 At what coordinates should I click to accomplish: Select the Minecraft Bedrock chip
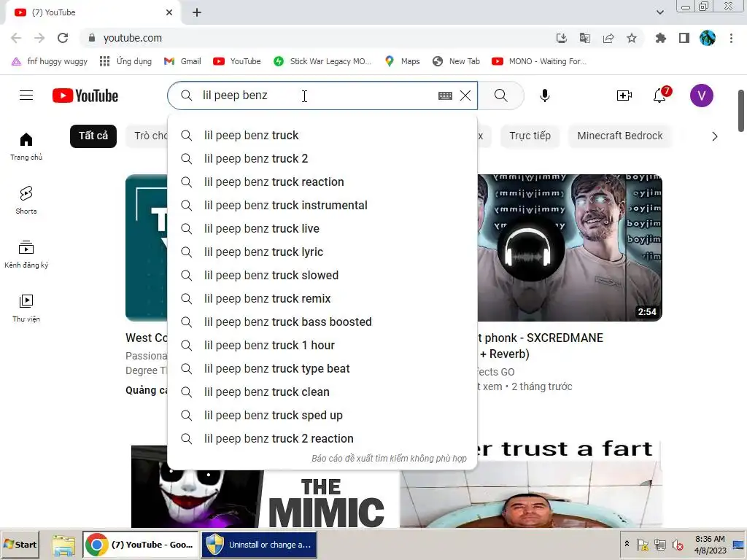pyautogui.click(x=620, y=136)
